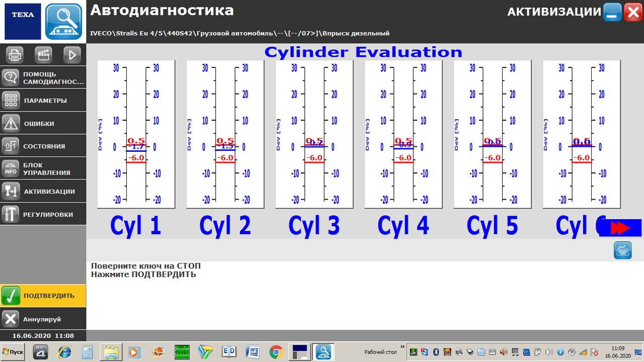Open РЕГУЛИРОВКИ with the tools icon
644x362 pixels.
click(43, 214)
